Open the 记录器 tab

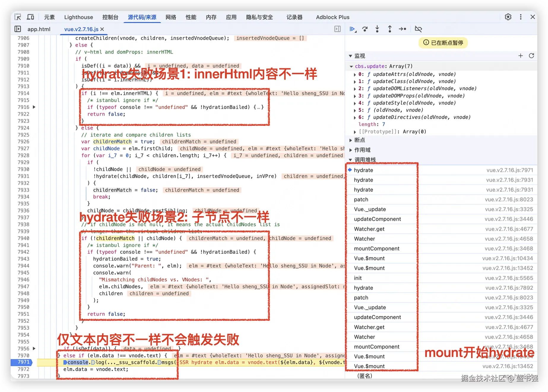[294, 17]
